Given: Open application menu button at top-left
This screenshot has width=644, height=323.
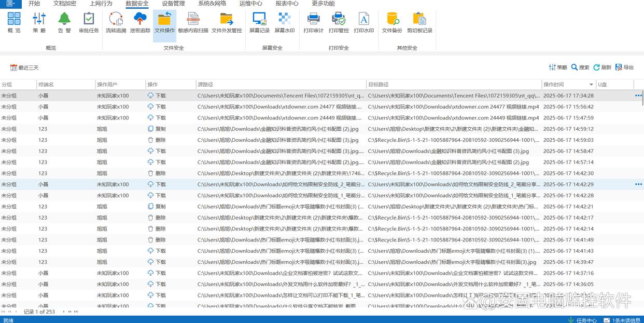Looking at the screenshot, I should click(x=10, y=4).
